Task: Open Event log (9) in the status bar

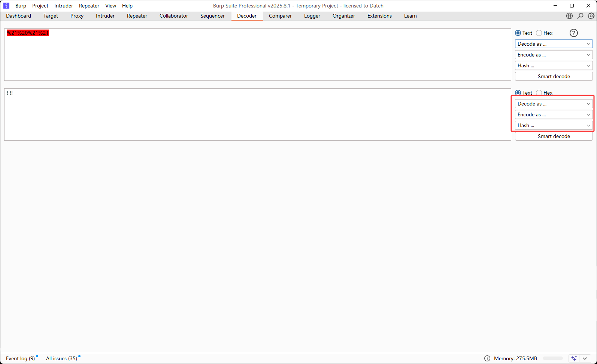Action: tap(21, 358)
